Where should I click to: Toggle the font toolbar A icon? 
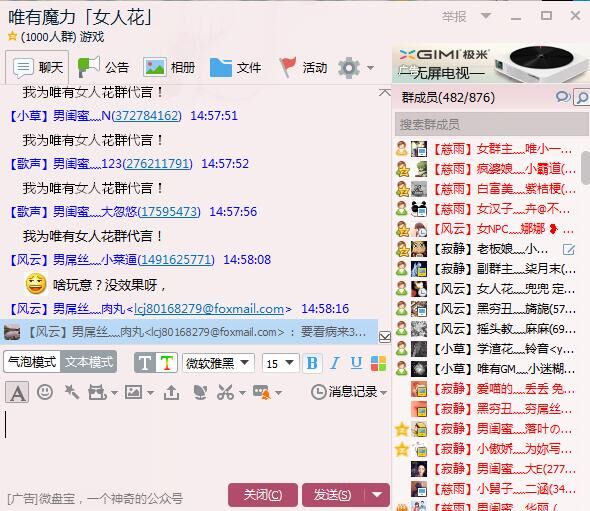(17, 392)
